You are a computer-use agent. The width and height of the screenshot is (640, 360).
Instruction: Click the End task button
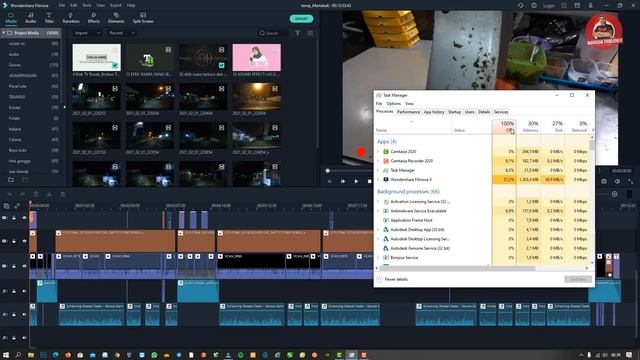(578, 279)
